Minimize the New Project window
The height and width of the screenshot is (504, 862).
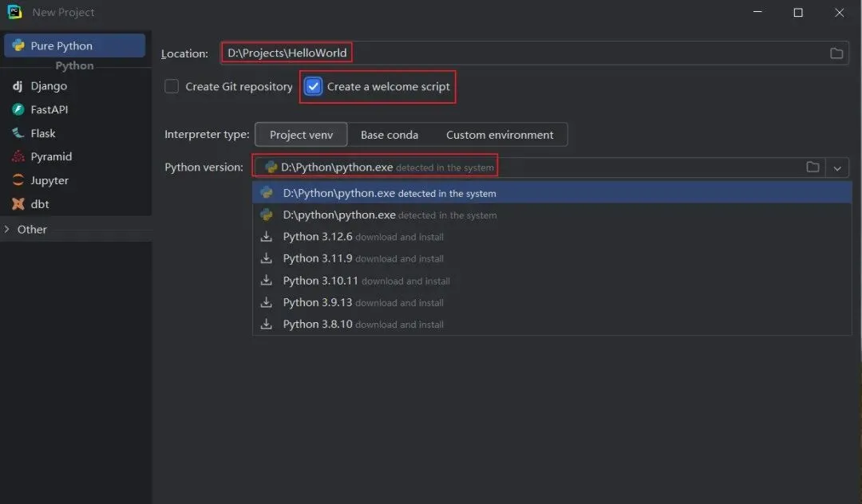coord(757,12)
